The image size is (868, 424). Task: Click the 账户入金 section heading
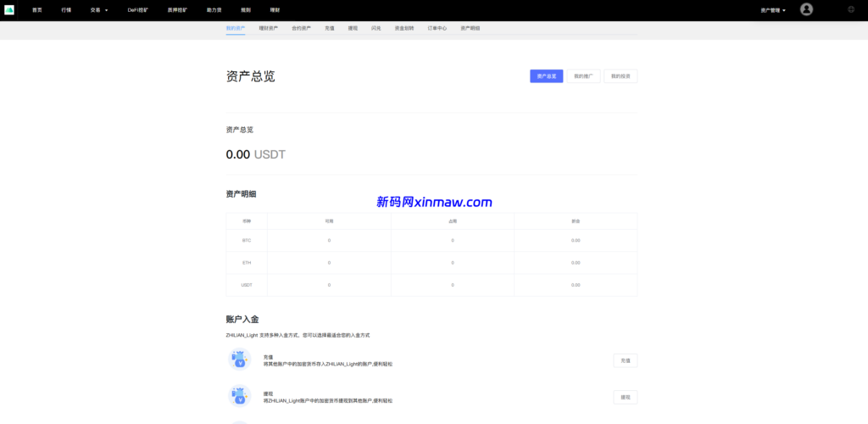[242, 320]
